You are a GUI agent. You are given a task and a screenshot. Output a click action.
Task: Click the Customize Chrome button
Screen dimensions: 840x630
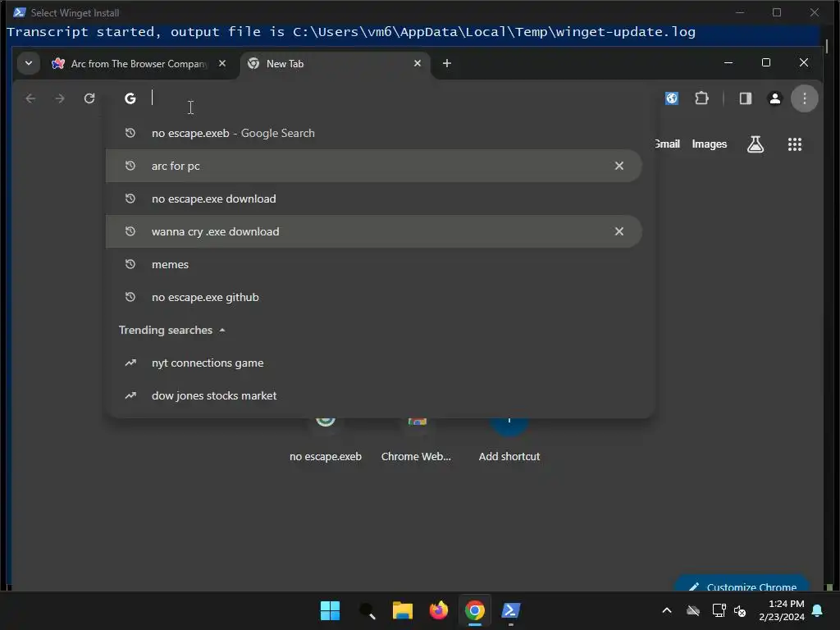[742, 585]
